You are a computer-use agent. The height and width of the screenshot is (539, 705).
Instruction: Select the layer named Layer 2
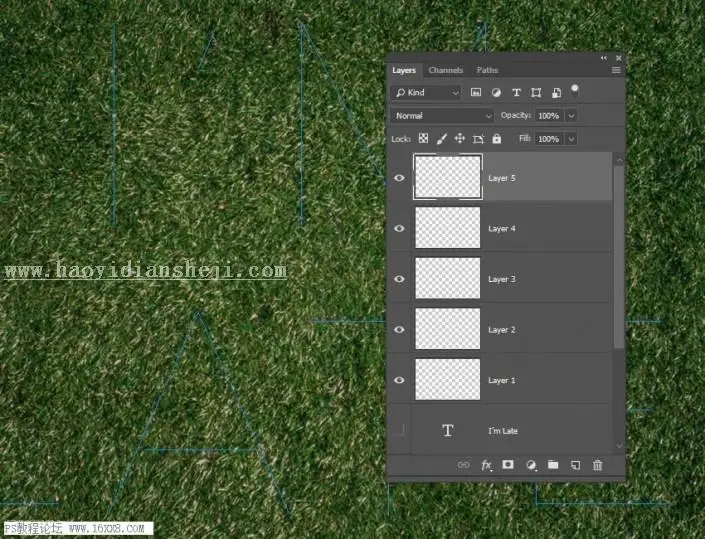(502, 330)
